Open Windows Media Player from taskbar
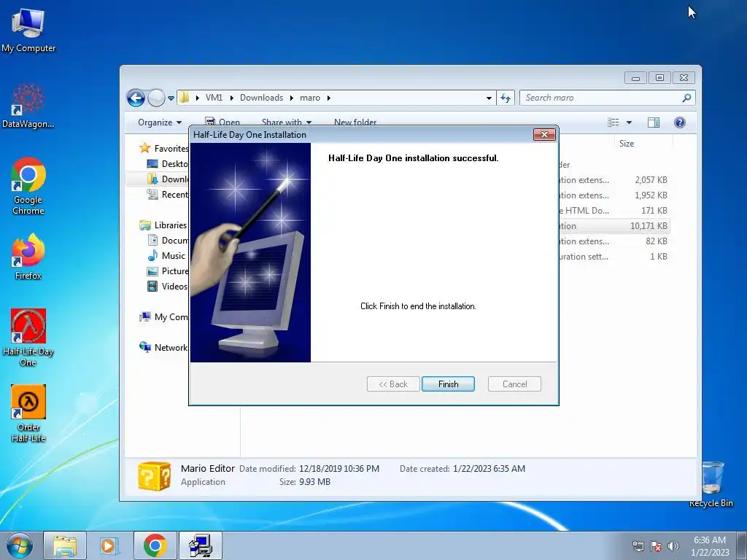747x560 pixels. tap(109, 545)
